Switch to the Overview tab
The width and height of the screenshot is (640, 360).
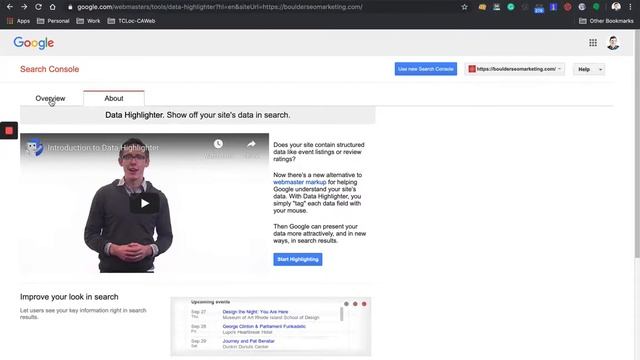[x=50, y=98]
